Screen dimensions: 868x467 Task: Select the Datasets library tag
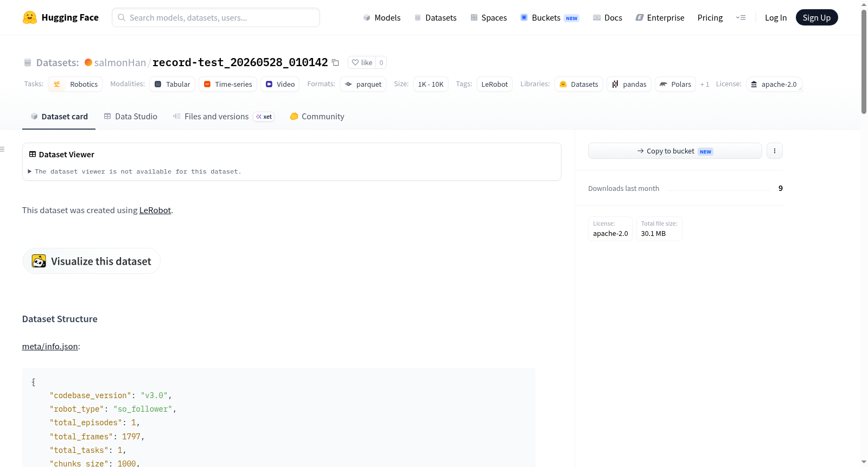pyautogui.click(x=579, y=84)
